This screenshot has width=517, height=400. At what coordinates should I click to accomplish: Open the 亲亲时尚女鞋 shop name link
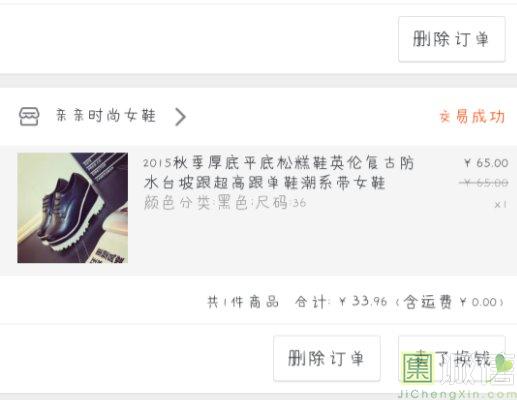106,116
